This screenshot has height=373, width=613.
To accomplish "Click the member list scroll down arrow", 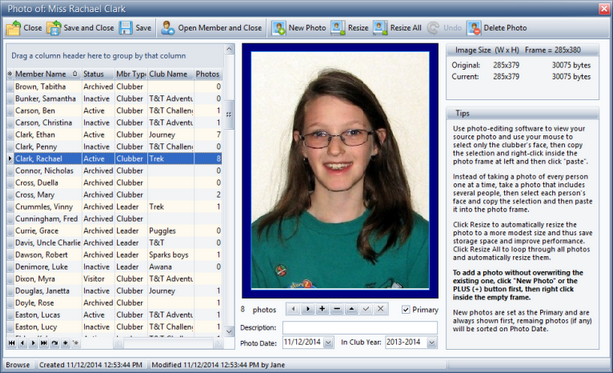I will [x=229, y=331].
